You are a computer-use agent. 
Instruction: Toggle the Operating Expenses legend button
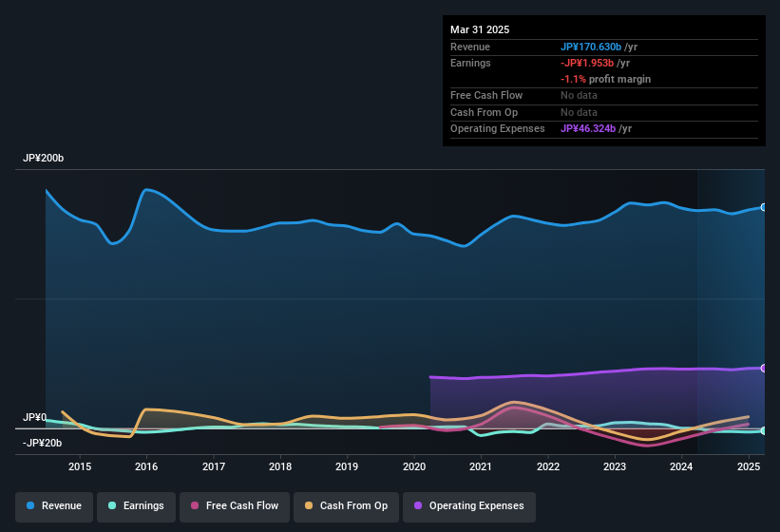[469, 506]
